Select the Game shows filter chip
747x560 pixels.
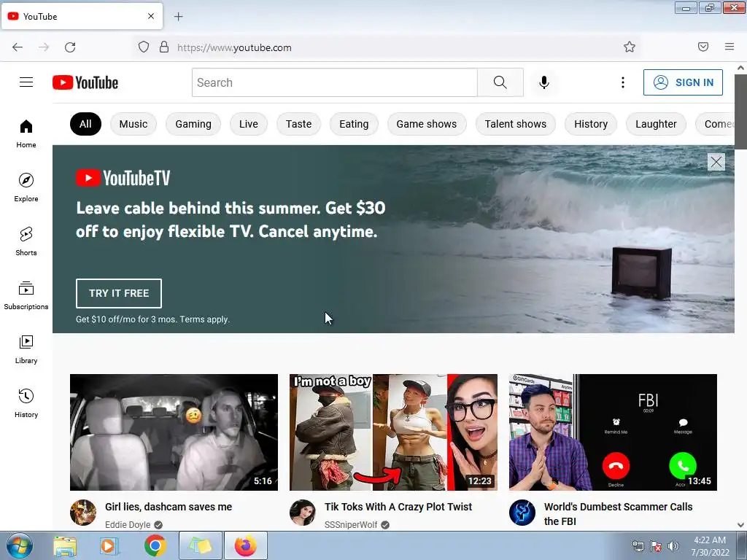pos(426,124)
